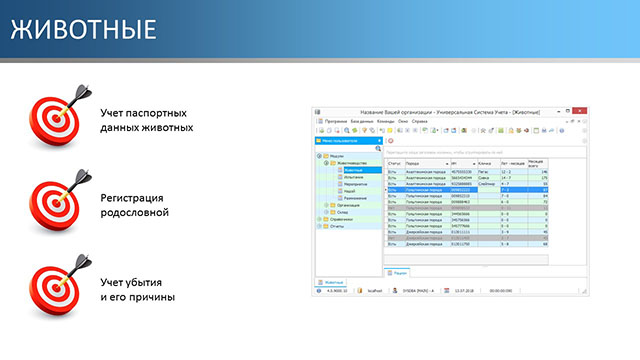This screenshot has height=360, width=640.
Task: Click the funnel filter icon in toolbar
Action: (364, 131)
